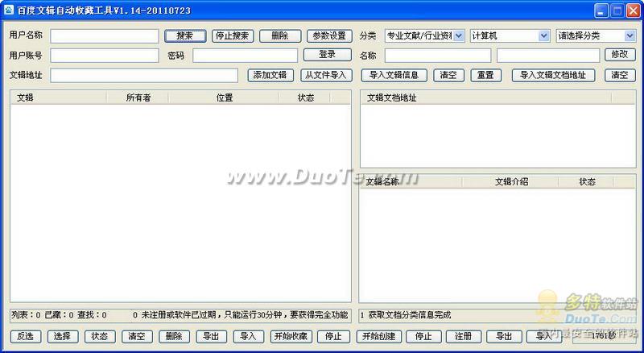
Task: Click the 导入文辑信息 button
Action: pyautogui.click(x=394, y=75)
